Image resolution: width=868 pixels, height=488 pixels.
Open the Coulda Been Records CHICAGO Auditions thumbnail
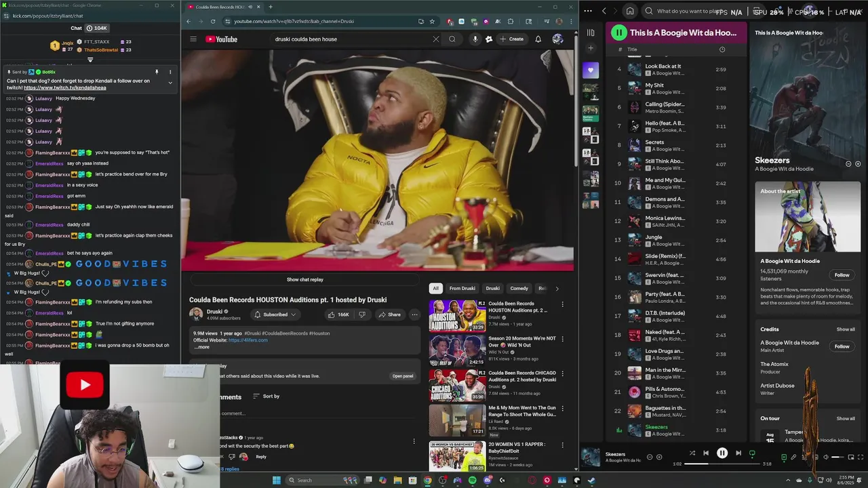coord(457,385)
